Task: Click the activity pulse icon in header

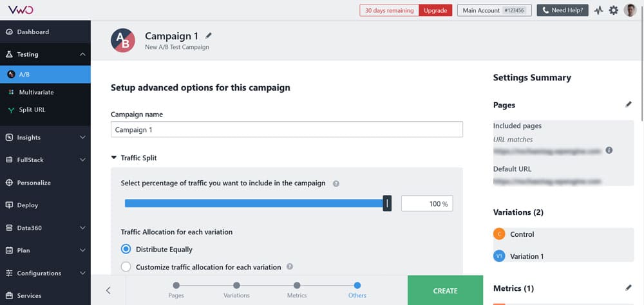Action: (598, 10)
